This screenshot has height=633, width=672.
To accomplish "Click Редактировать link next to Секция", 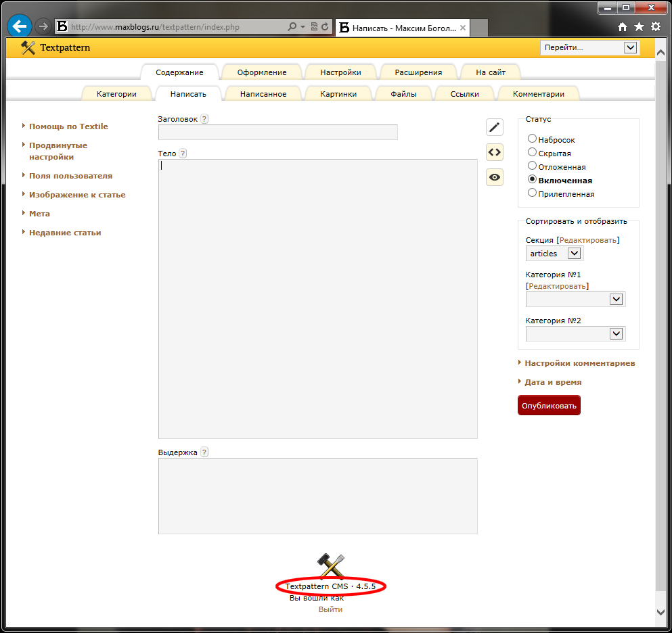I will click(x=588, y=240).
